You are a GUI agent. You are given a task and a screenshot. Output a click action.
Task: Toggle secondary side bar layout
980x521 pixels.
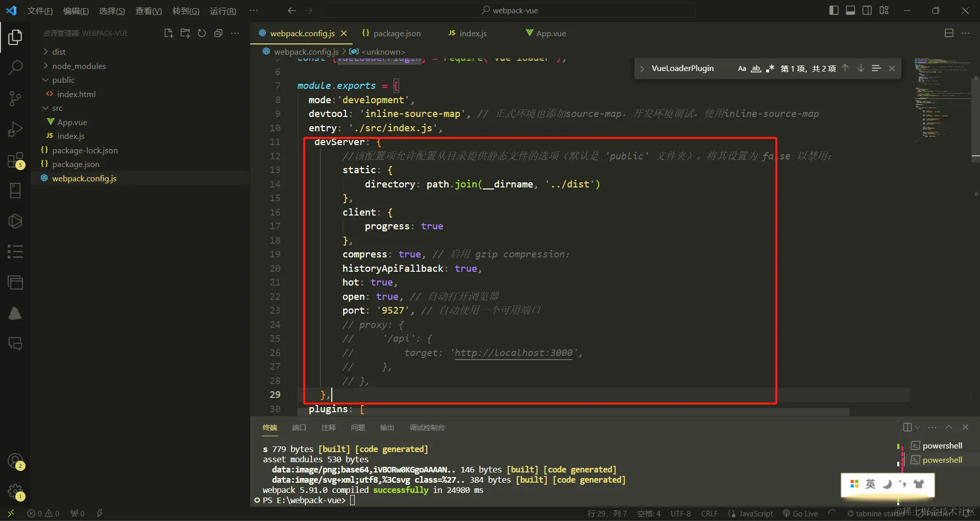(867, 10)
